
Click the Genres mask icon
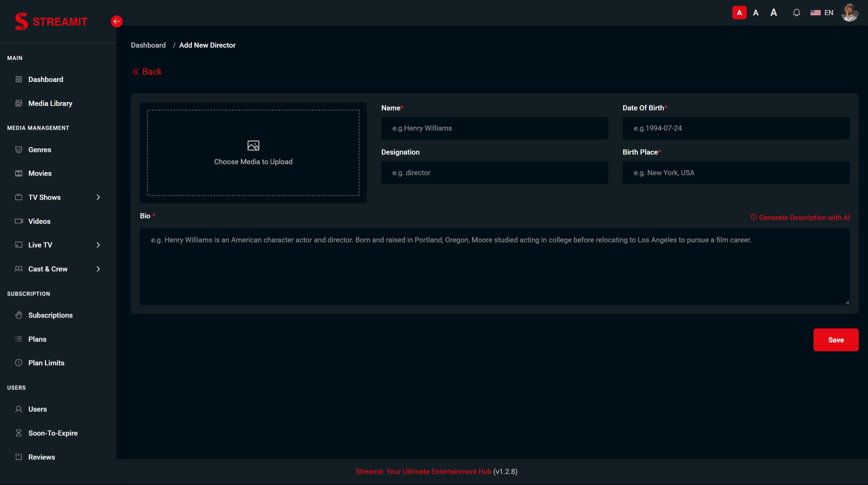pyautogui.click(x=19, y=150)
